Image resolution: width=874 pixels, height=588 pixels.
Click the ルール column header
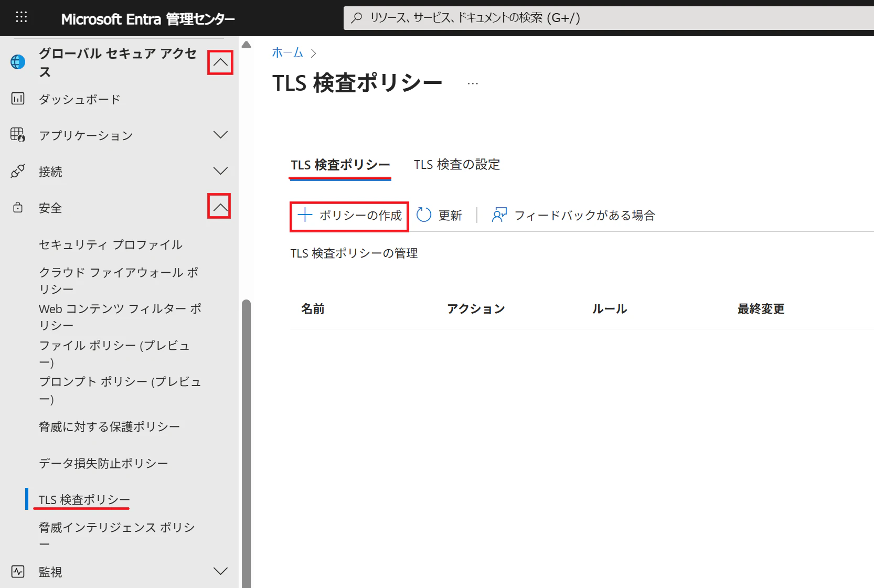point(610,309)
